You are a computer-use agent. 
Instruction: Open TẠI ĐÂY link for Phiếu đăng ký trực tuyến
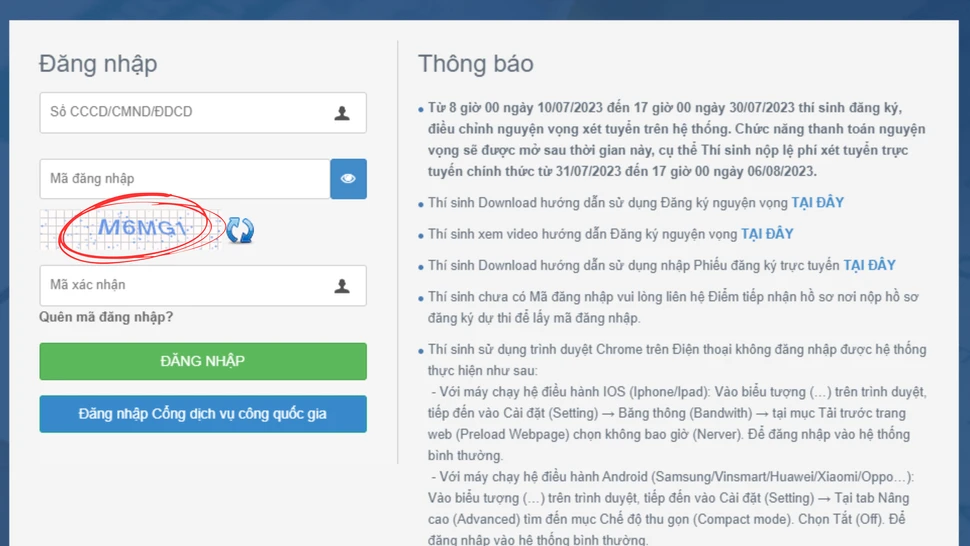869,265
